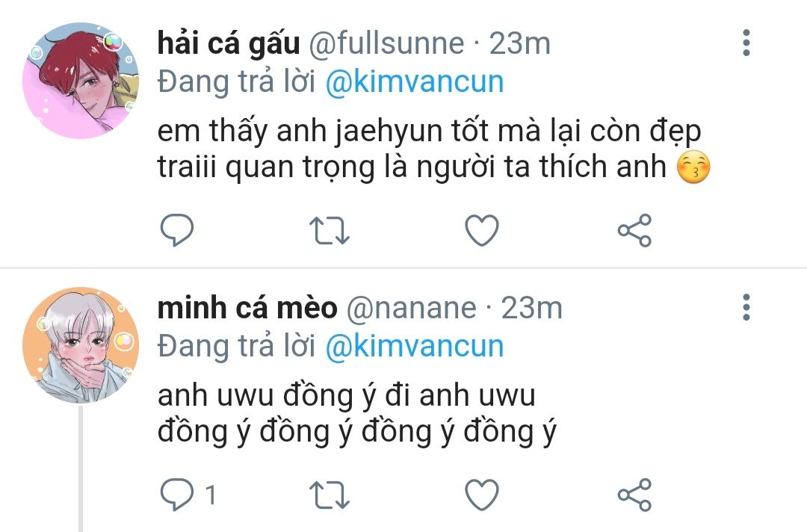The height and width of the screenshot is (532, 807).
Task: Share minh cá mèo's tweet
Action: (x=634, y=495)
